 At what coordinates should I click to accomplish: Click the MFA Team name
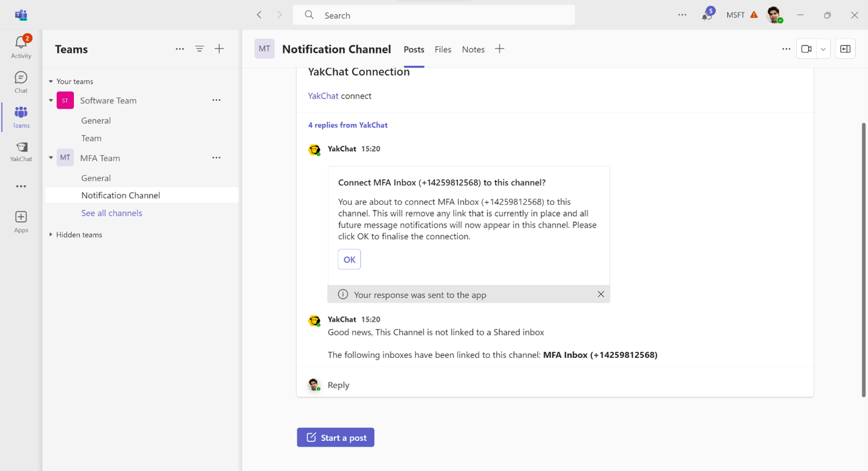100,158
